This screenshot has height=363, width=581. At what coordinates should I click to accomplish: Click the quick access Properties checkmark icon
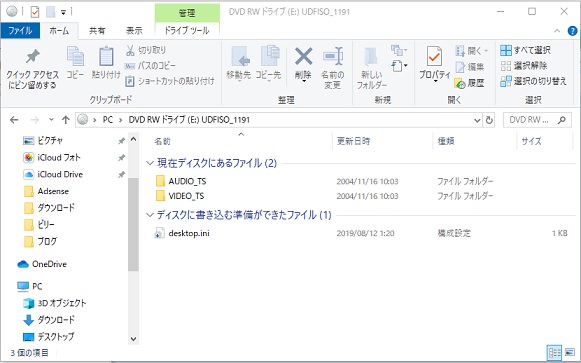(35, 12)
